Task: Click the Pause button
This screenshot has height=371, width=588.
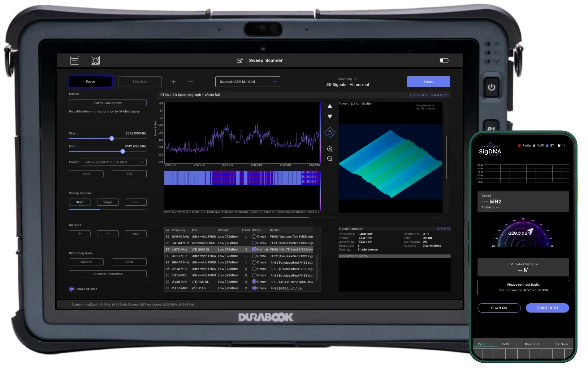Action: tap(90, 82)
